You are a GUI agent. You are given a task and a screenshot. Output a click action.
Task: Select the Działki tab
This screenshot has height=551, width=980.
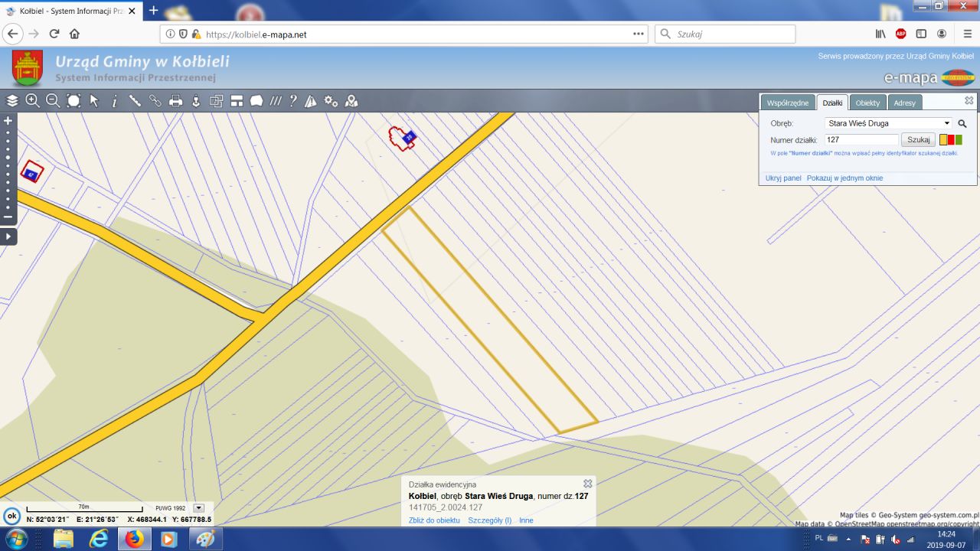pos(832,103)
